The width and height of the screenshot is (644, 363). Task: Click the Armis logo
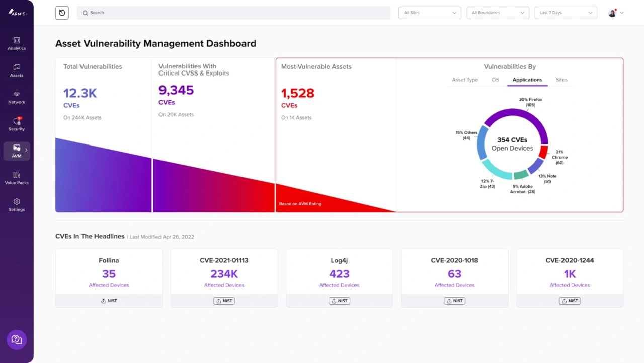pyautogui.click(x=17, y=12)
